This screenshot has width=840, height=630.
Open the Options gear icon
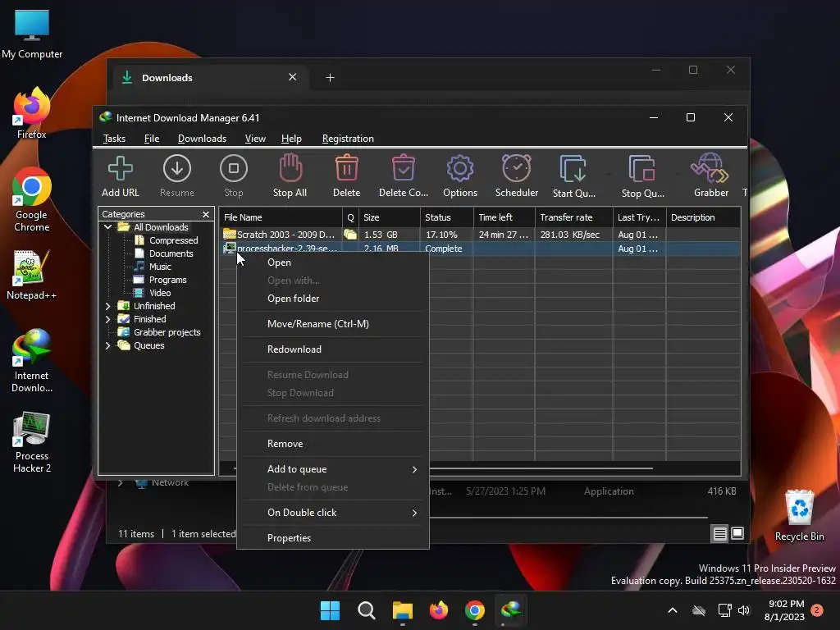[460, 168]
